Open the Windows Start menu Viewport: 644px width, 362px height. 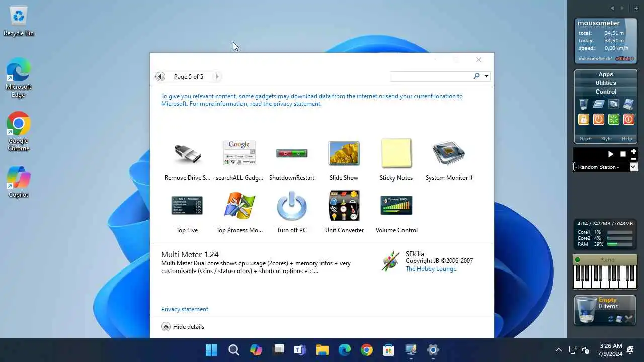212,350
